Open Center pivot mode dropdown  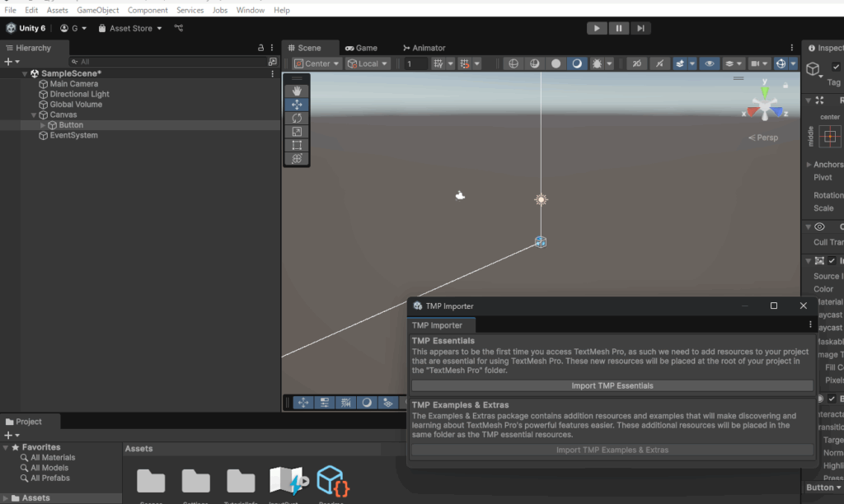click(316, 63)
